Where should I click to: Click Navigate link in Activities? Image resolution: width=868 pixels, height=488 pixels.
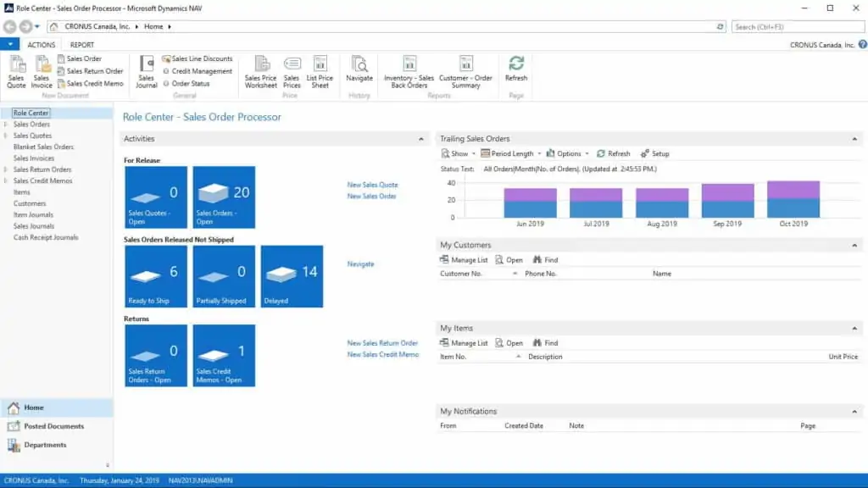[x=360, y=264]
